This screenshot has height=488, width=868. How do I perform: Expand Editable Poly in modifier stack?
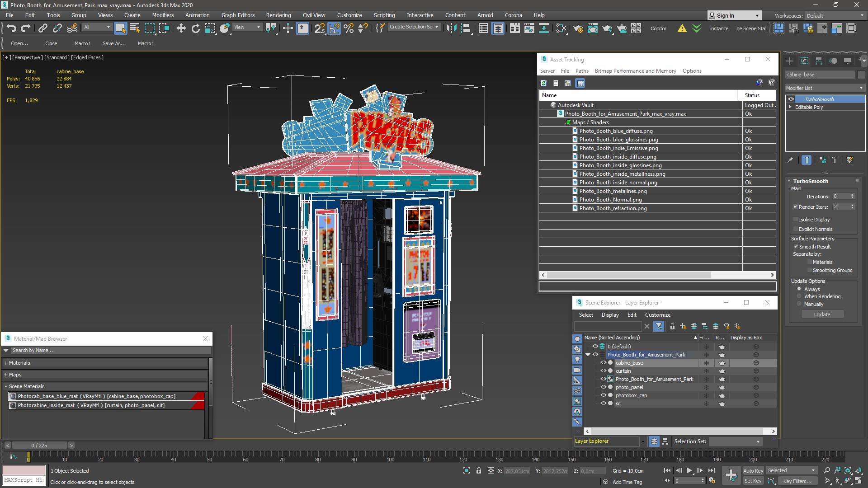pos(790,107)
